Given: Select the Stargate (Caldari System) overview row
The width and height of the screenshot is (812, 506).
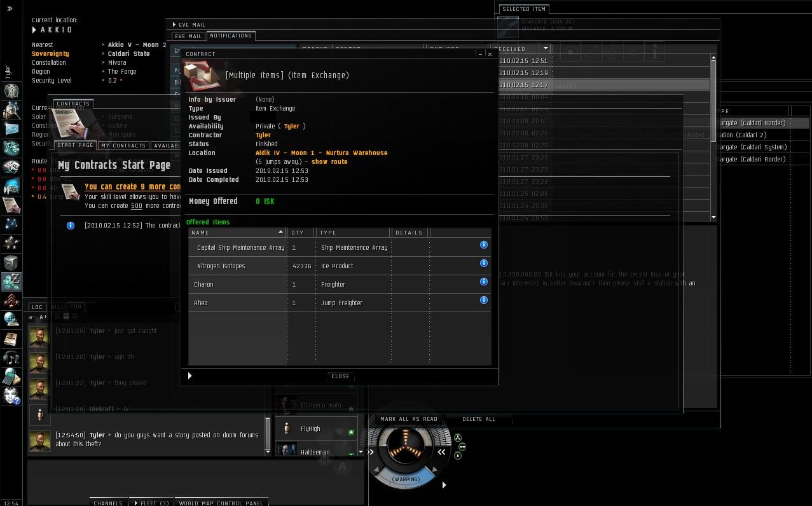Looking at the screenshot, I should [761, 147].
